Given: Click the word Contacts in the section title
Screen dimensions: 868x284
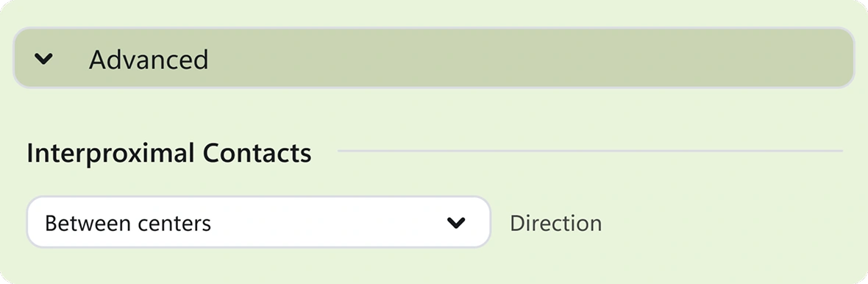Looking at the screenshot, I should tap(257, 153).
